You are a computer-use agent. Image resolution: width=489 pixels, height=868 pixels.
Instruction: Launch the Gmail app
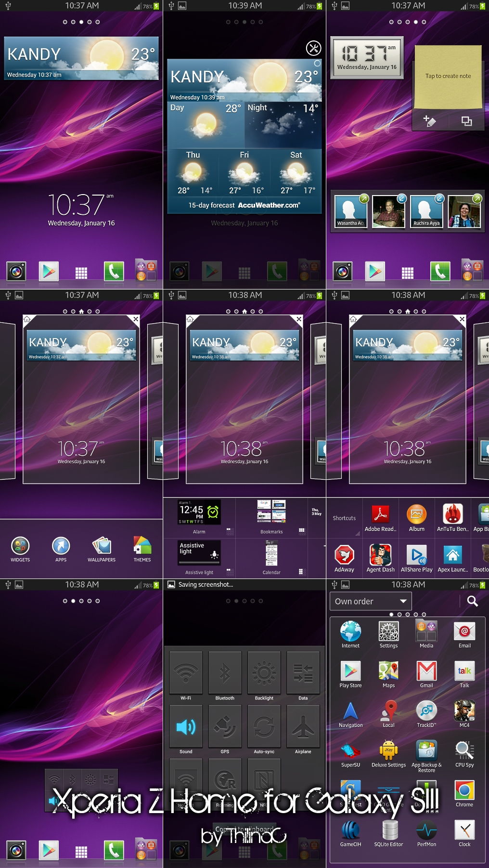tap(426, 673)
